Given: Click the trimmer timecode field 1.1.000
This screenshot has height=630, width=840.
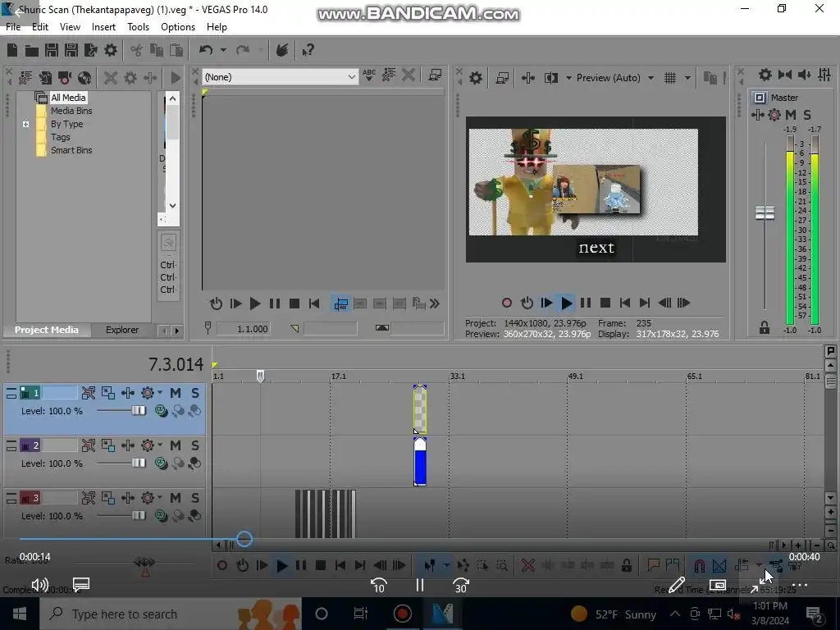Looking at the screenshot, I should pos(243,329).
